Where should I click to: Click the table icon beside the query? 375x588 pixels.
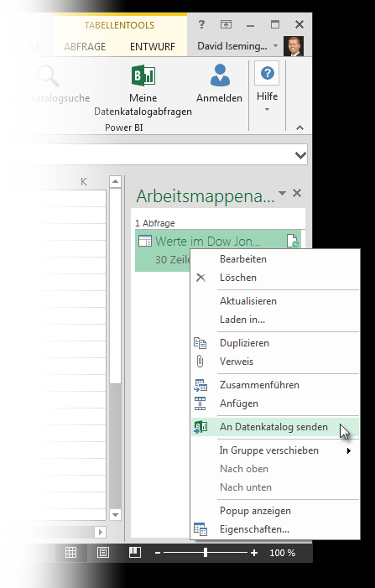(145, 241)
